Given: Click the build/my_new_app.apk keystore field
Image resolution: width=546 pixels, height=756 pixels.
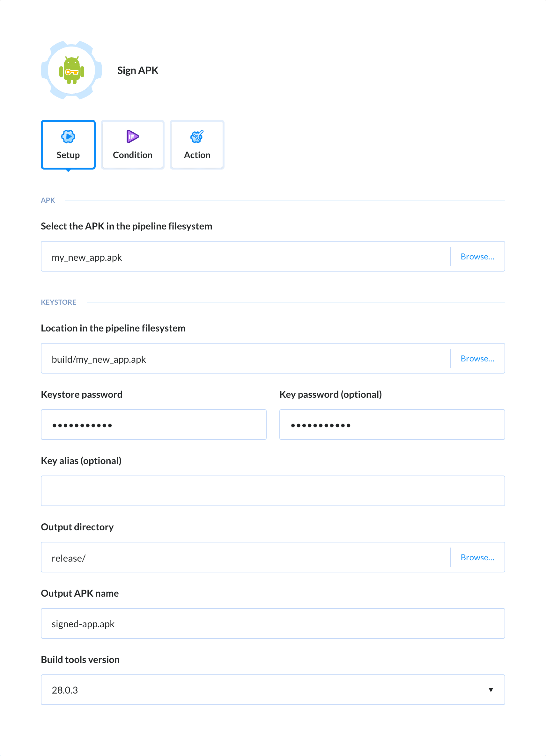Looking at the screenshot, I should point(233,358).
